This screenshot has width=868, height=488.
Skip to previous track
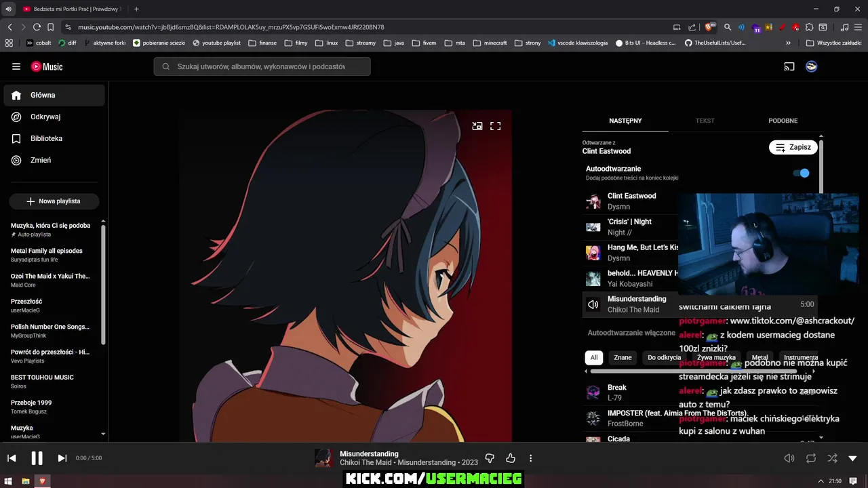pyautogui.click(x=12, y=458)
